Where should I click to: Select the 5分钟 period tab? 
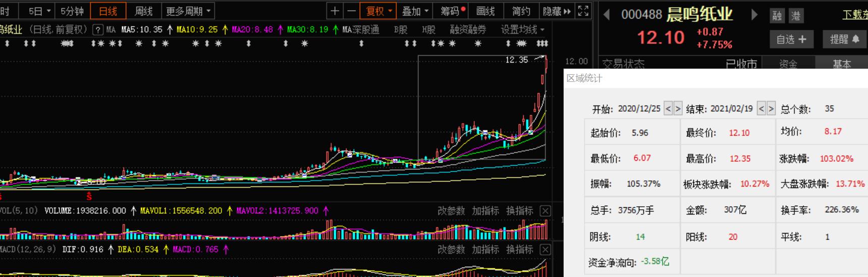click(x=72, y=11)
